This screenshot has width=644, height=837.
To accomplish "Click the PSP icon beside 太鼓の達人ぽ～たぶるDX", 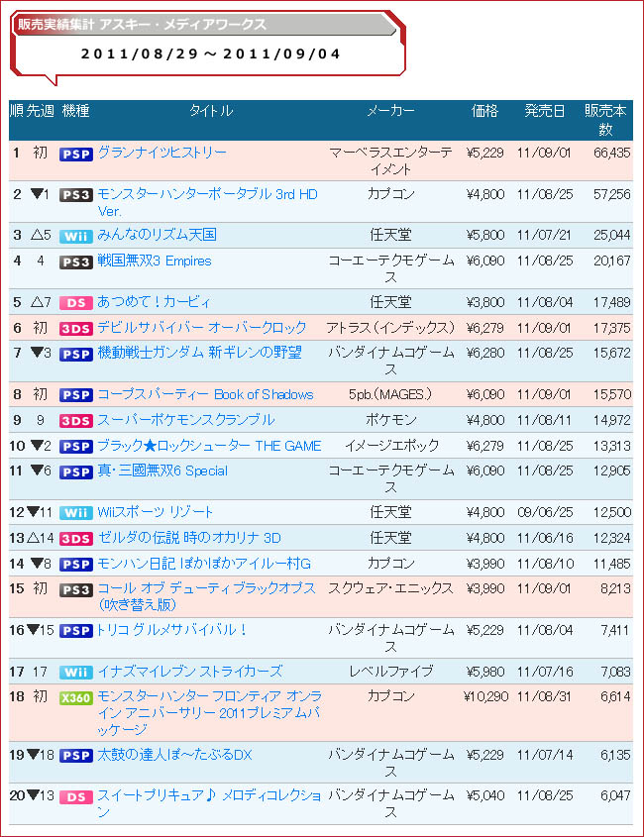I will click(76, 756).
